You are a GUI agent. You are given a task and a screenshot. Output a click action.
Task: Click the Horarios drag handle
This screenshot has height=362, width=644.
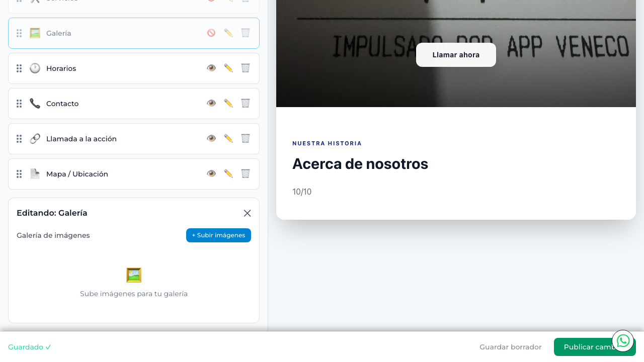pos(19,68)
